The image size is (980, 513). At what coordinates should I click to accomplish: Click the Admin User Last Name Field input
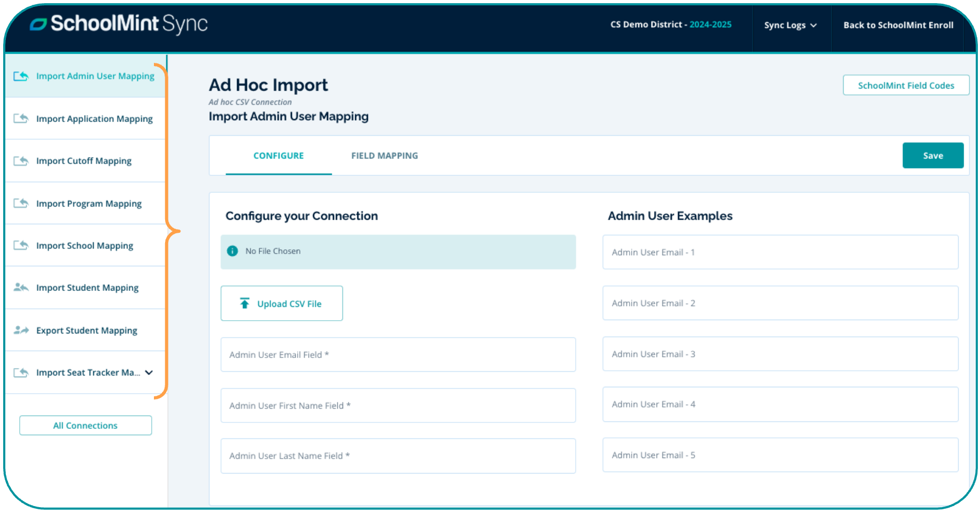[398, 456]
